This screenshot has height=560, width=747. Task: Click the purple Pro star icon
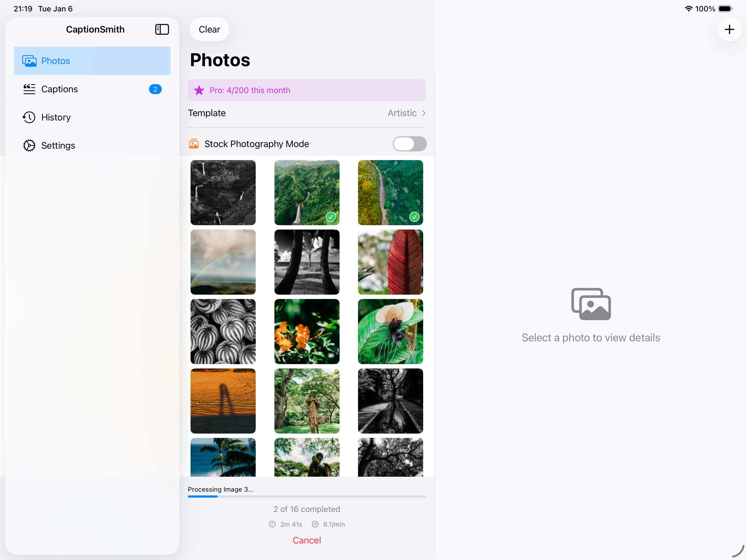coord(199,90)
